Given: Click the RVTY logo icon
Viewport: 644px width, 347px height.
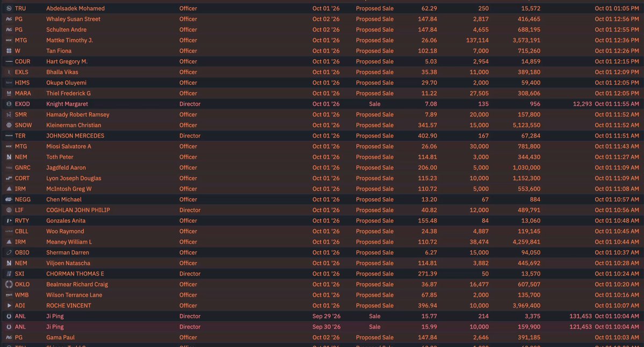Looking at the screenshot, I should click(x=9, y=221).
